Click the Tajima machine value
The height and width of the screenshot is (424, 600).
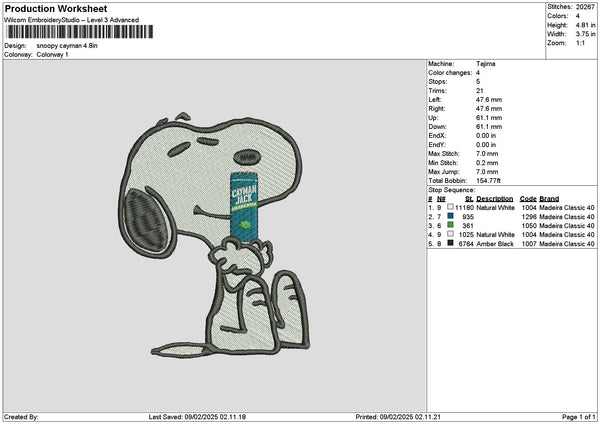click(x=485, y=64)
